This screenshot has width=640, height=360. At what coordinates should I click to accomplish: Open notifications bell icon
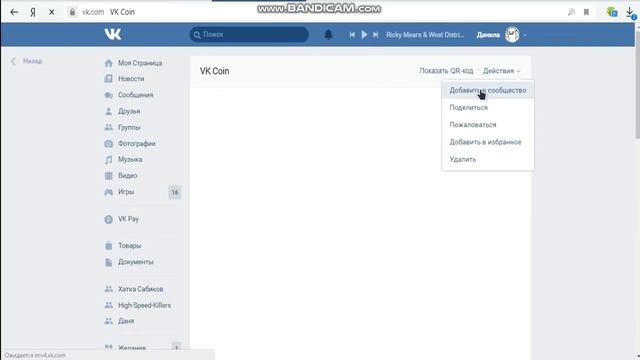click(328, 35)
